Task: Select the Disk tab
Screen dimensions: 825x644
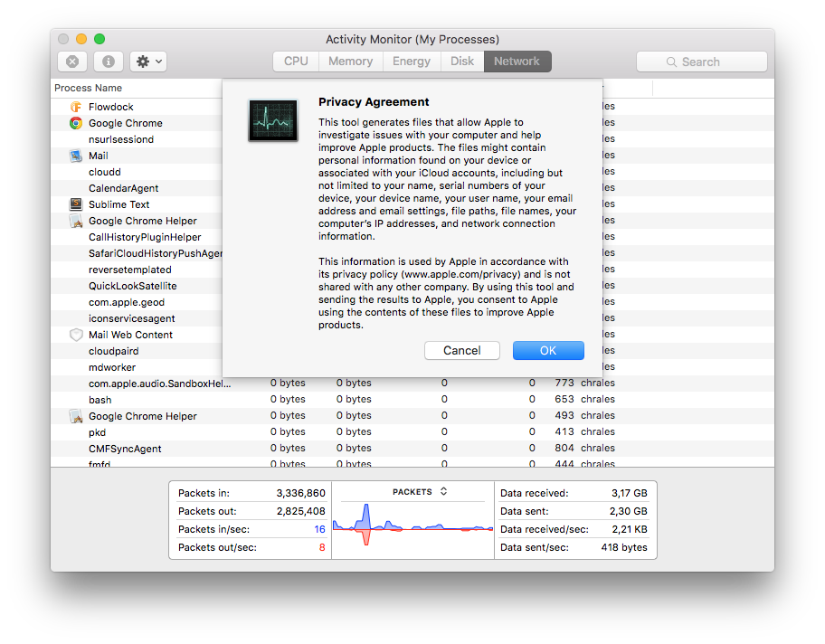Action: click(462, 62)
